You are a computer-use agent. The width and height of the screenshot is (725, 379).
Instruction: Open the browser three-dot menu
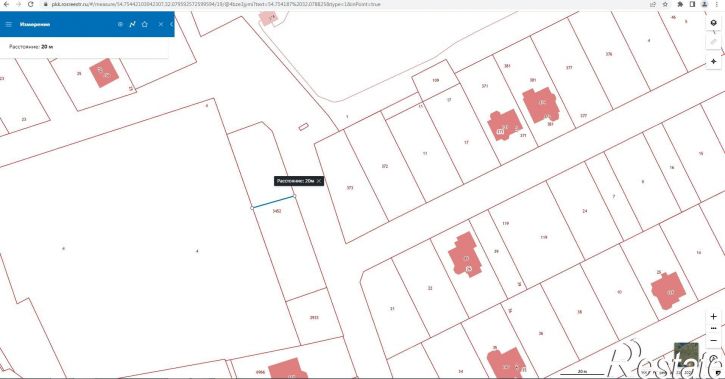click(x=717, y=4)
